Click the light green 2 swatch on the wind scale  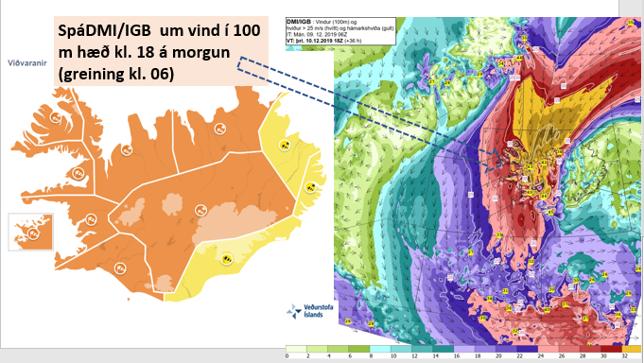point(318,349)
